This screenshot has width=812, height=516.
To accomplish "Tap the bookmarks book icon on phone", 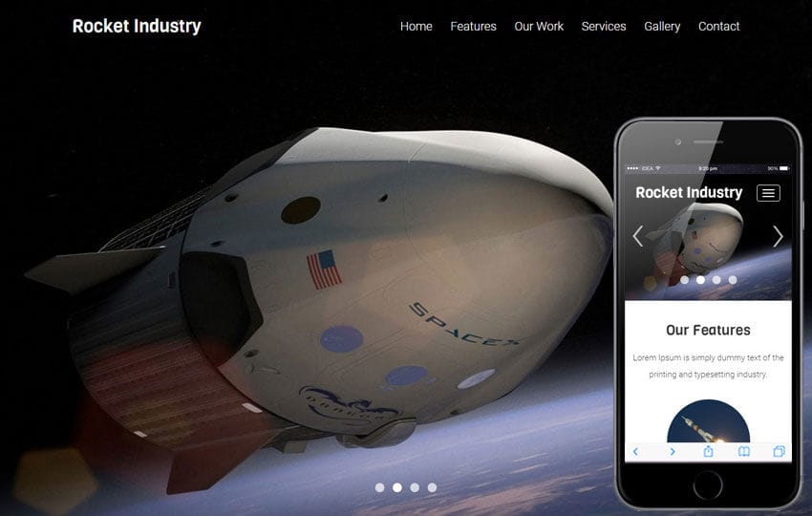I will [x=743, y=452].
